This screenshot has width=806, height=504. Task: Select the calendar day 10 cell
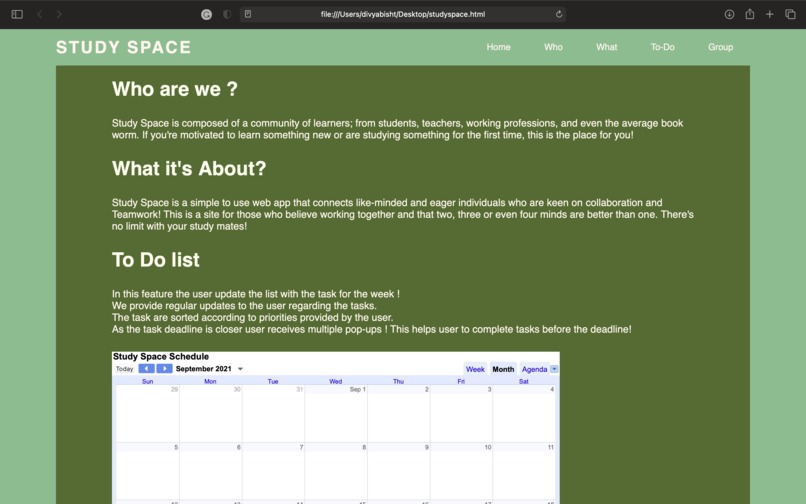tap(461, 472)
